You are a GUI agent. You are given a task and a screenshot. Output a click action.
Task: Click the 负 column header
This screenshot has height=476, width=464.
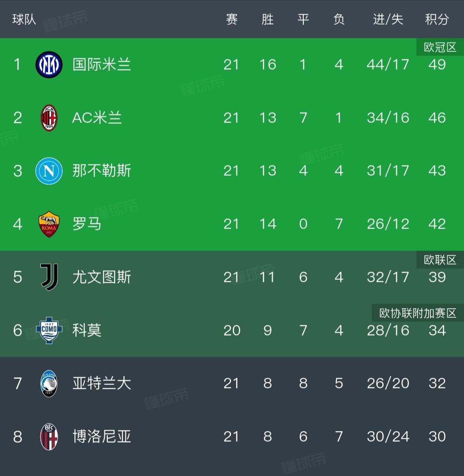coord(339,19)
